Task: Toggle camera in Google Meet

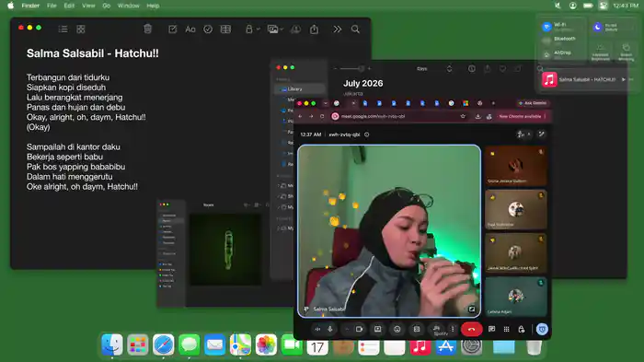Action: tap(360, 329)
